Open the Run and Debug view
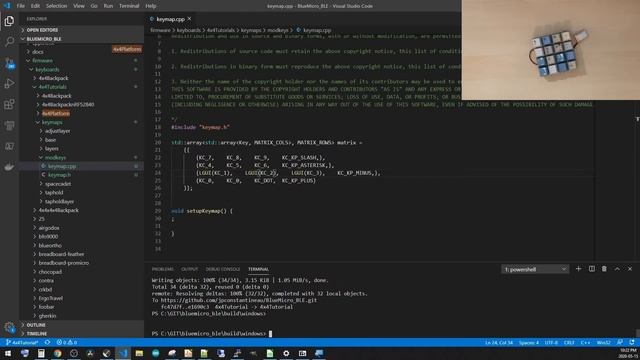Screen dimensions: 640x360 (9, 84)
